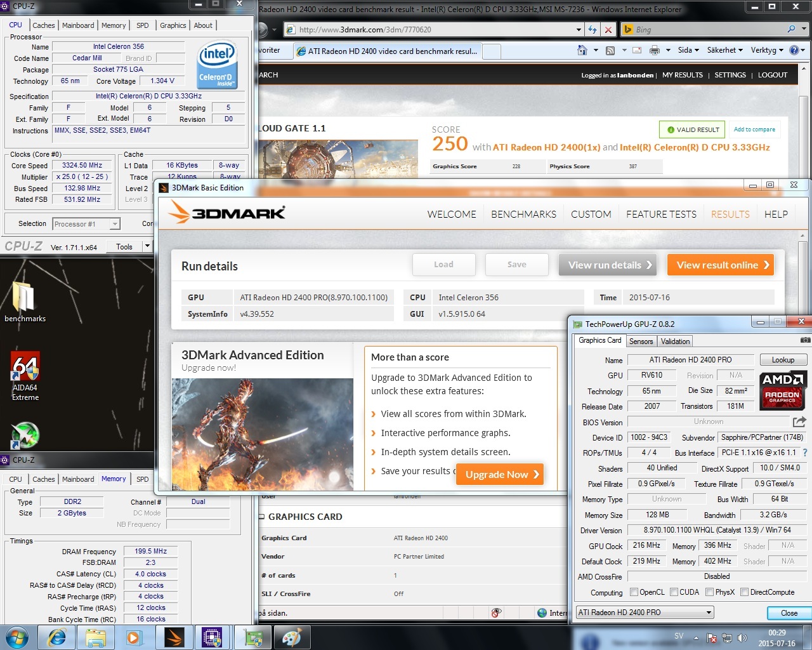Open the Verktyg menu dropdown in IE
The width and height of the screenshot is (812, 650).
(x=767, y=50)
